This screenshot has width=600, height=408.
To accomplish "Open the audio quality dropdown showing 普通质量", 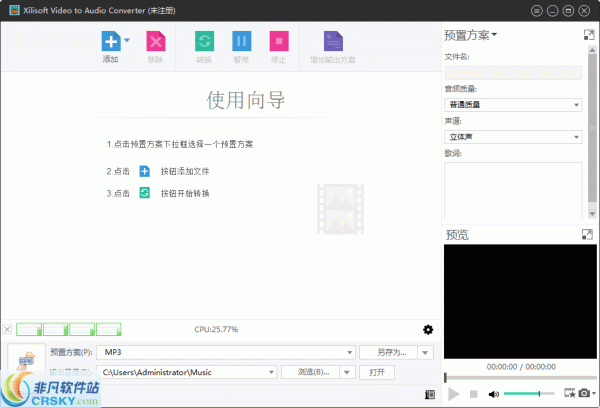I will [x=513, y=104].
